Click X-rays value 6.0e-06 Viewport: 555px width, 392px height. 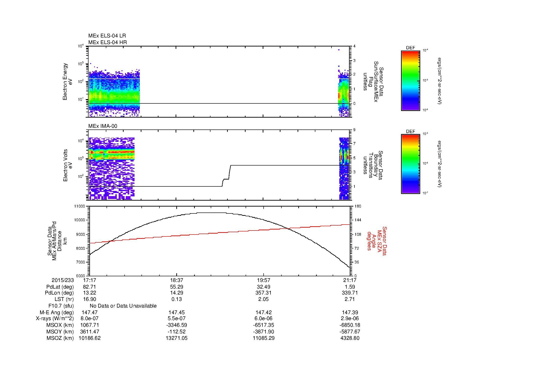click(x=264, y=318)
